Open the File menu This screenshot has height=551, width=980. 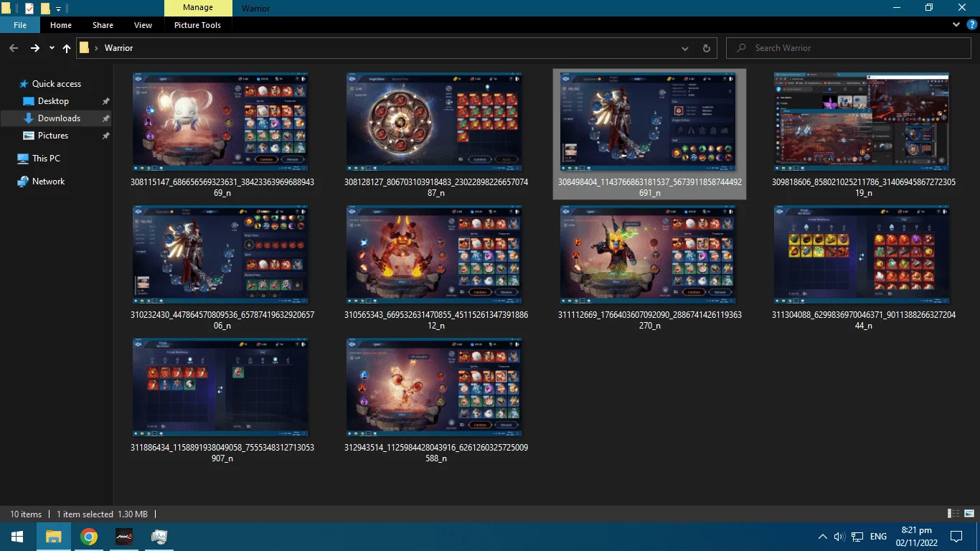20,25
